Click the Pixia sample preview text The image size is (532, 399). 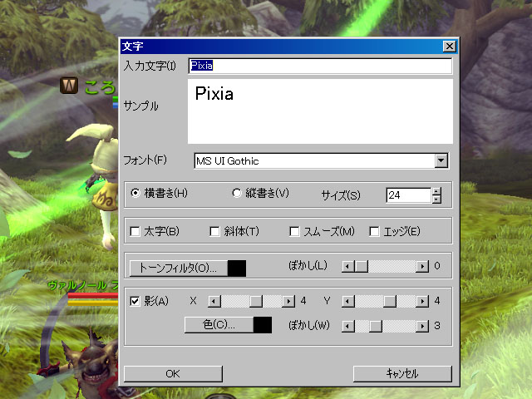(x=214, y=93)
